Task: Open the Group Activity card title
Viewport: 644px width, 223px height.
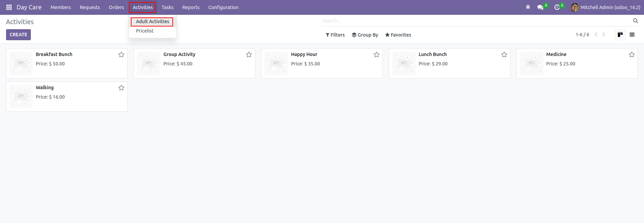Action: tap(179, 54)
